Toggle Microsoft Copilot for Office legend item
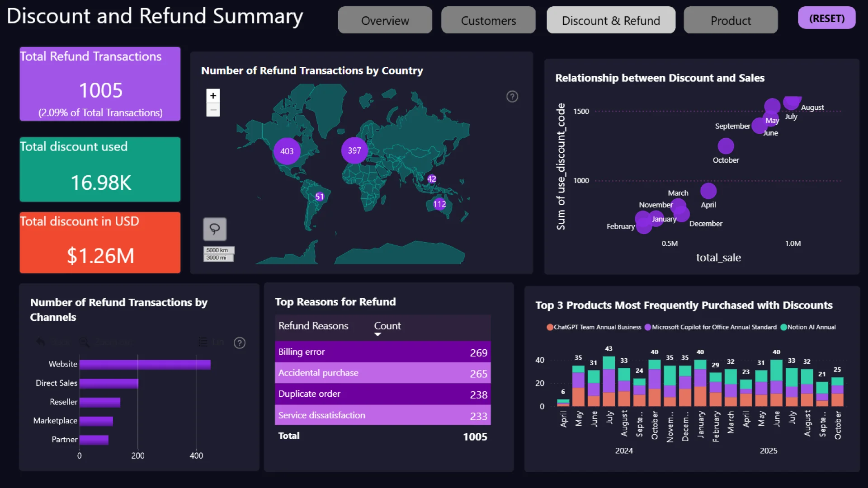This screenshot has width=868, height=488. (x=712, y=327)
